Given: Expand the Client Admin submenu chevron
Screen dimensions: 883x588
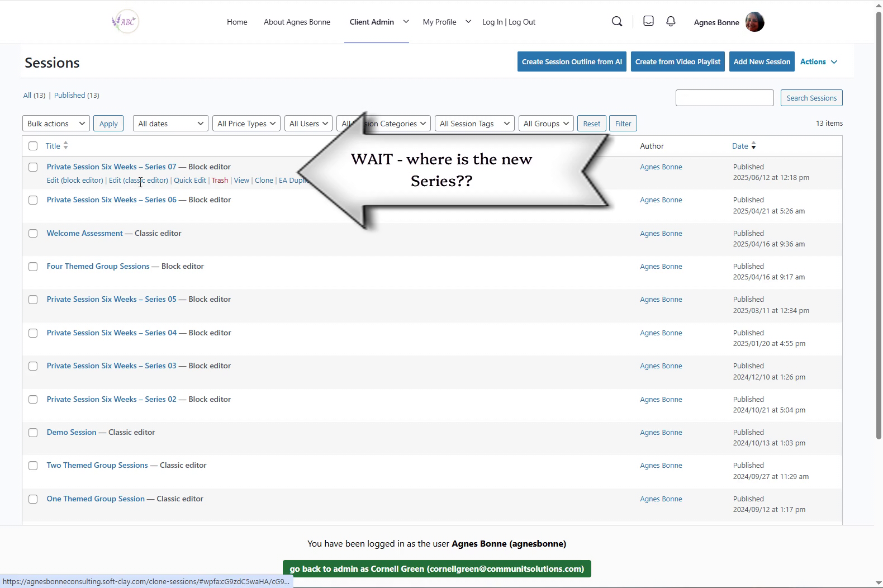Looking at the screenshot, I should [x=406, y=22].
